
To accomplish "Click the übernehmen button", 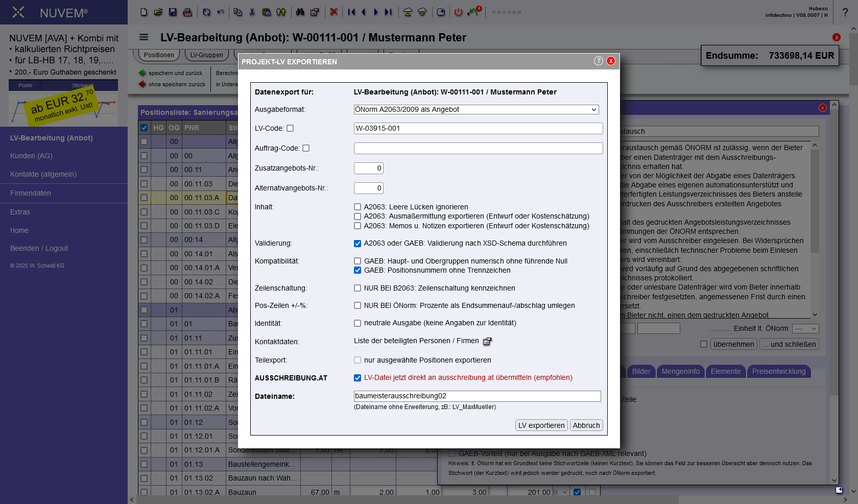I will [x=733, y=344].
